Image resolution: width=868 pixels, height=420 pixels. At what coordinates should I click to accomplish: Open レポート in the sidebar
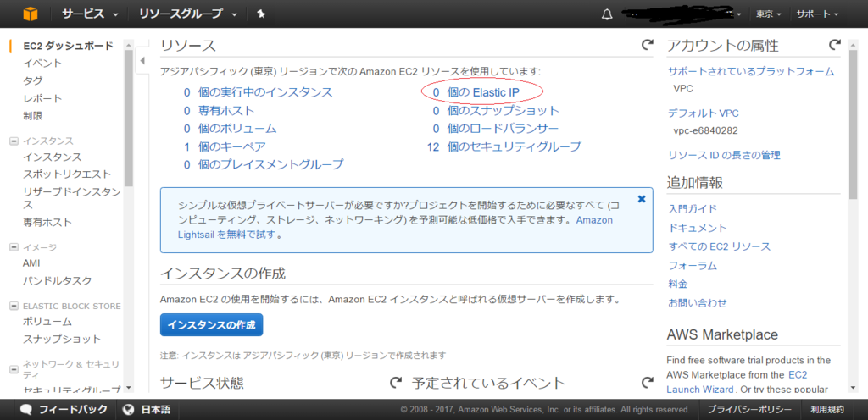point(42,98)
